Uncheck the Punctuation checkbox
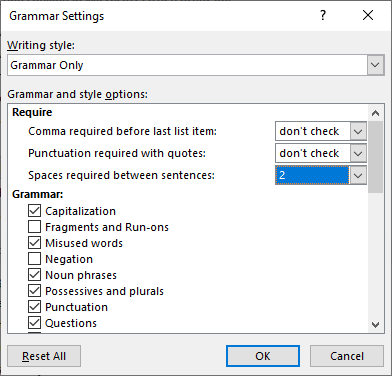 pyautogui.click(x=34, y=307)
